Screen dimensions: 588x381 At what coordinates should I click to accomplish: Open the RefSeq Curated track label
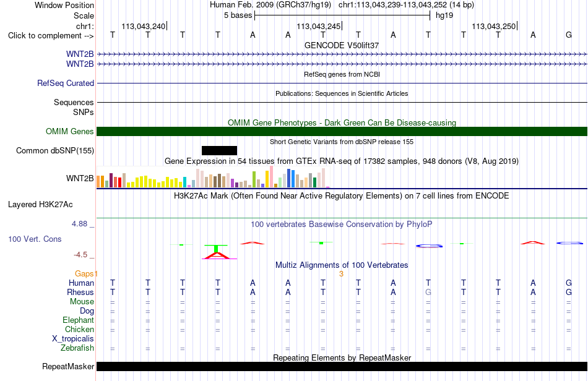pyautogui.click(x=66, y=83)
